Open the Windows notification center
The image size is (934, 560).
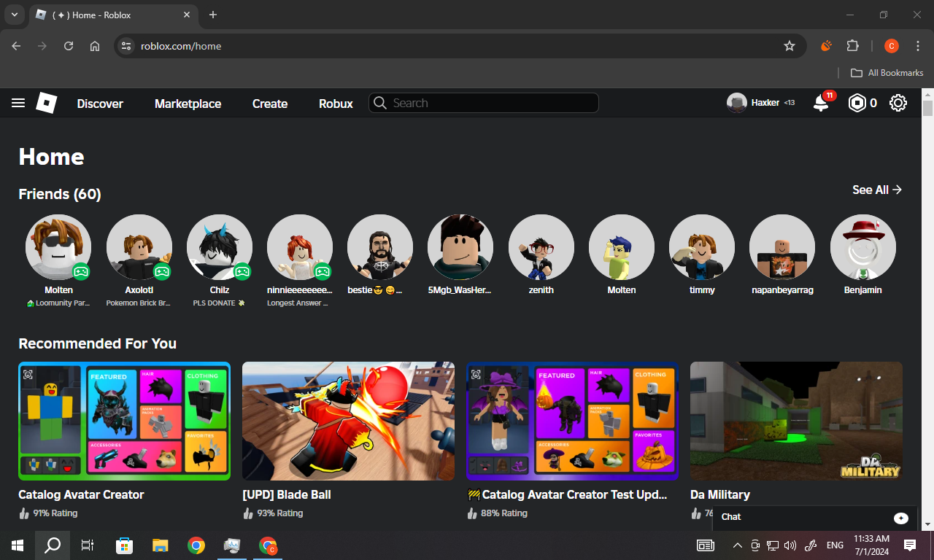(910, 545)
